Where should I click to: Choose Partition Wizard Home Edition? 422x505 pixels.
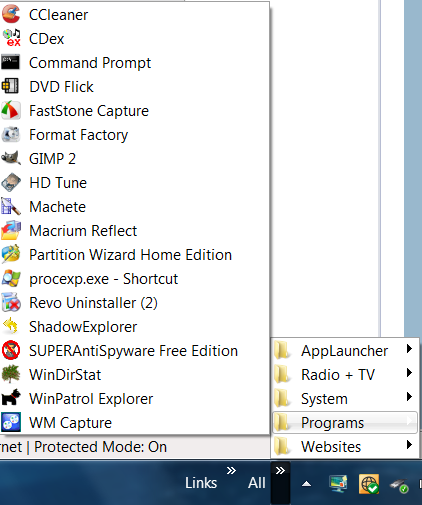(x=134, y=255)
